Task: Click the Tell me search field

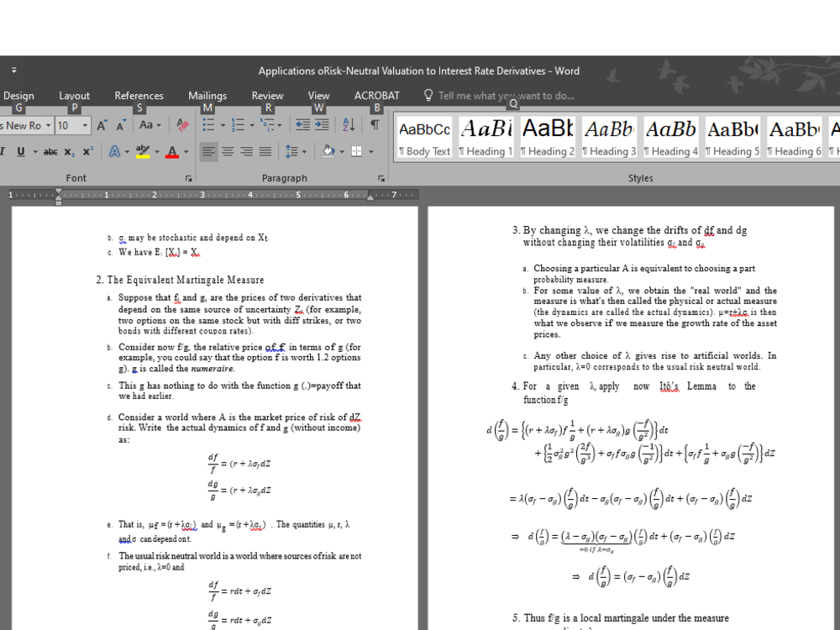Action: (x=507, y=96)
